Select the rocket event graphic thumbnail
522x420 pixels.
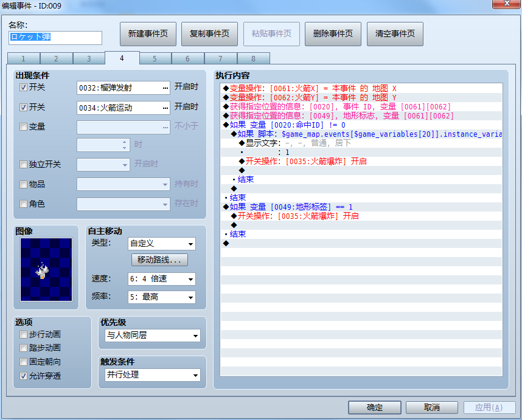point(46,269)
